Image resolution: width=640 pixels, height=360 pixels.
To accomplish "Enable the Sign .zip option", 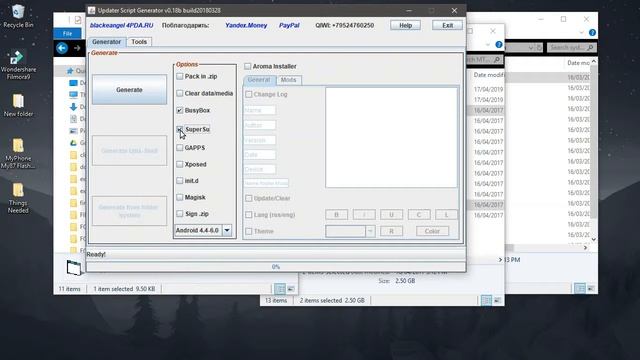I will pyautogui.click(x=180, y=213).
